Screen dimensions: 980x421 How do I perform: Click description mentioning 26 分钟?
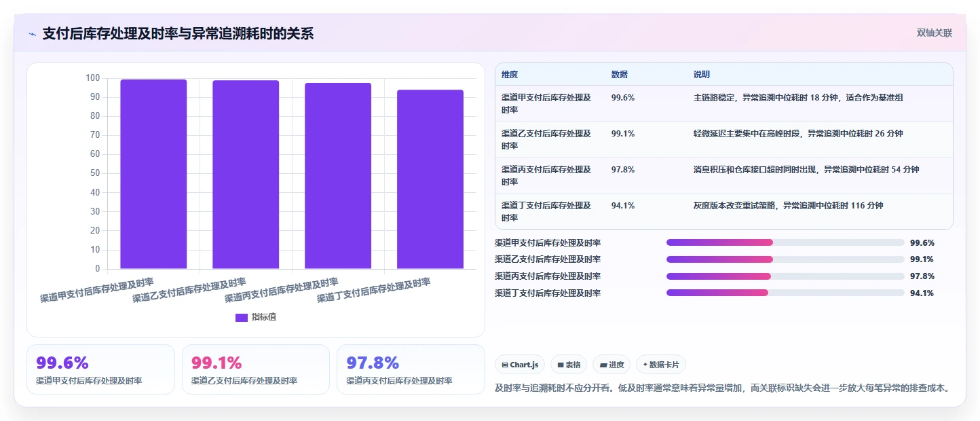tap(798, 134)
